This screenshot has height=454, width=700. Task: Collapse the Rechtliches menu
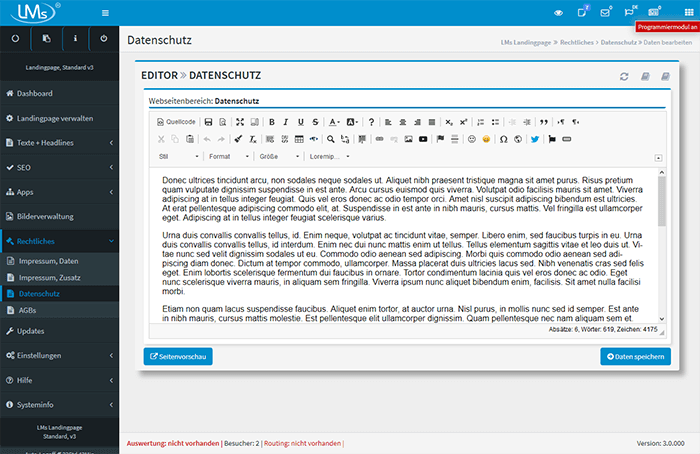(59, 241)
